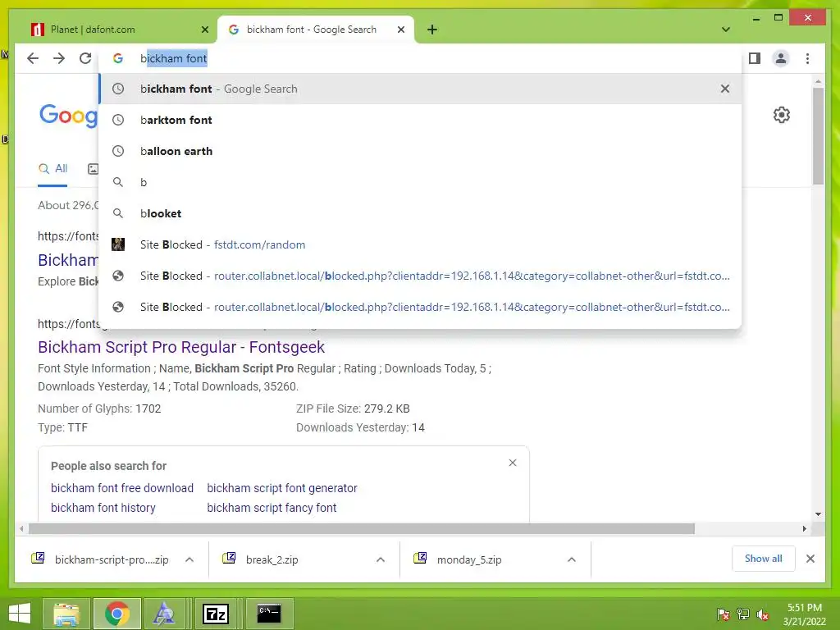Viewport: 840px width, 630px height.
Task: Close the downloads bar
Action: point(810,559)
